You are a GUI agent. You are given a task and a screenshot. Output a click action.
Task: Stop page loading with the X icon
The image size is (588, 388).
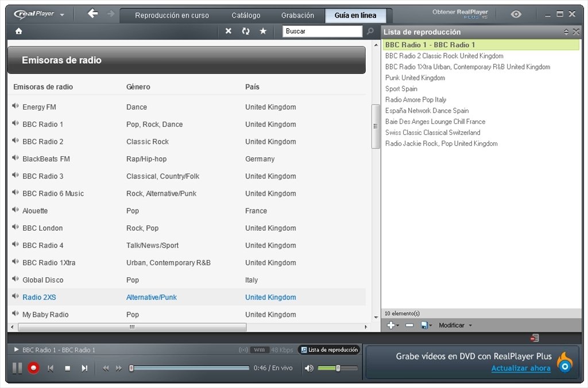pos(229,31)
